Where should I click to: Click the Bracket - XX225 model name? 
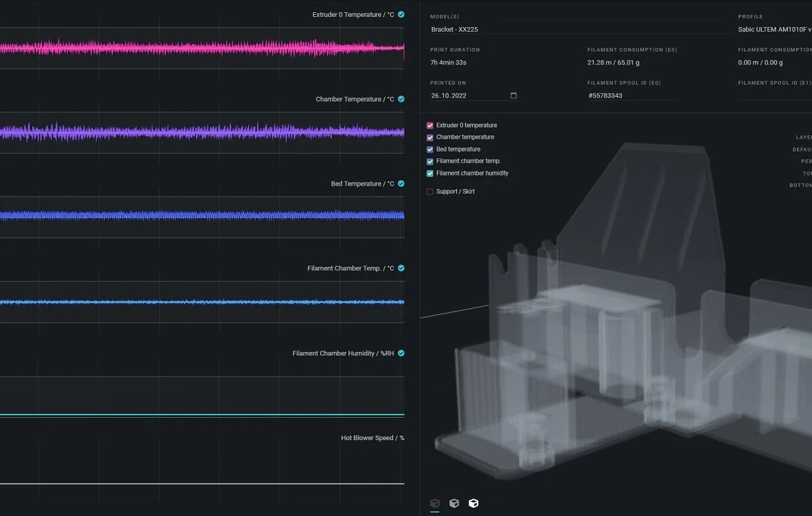tap(455, 29)
